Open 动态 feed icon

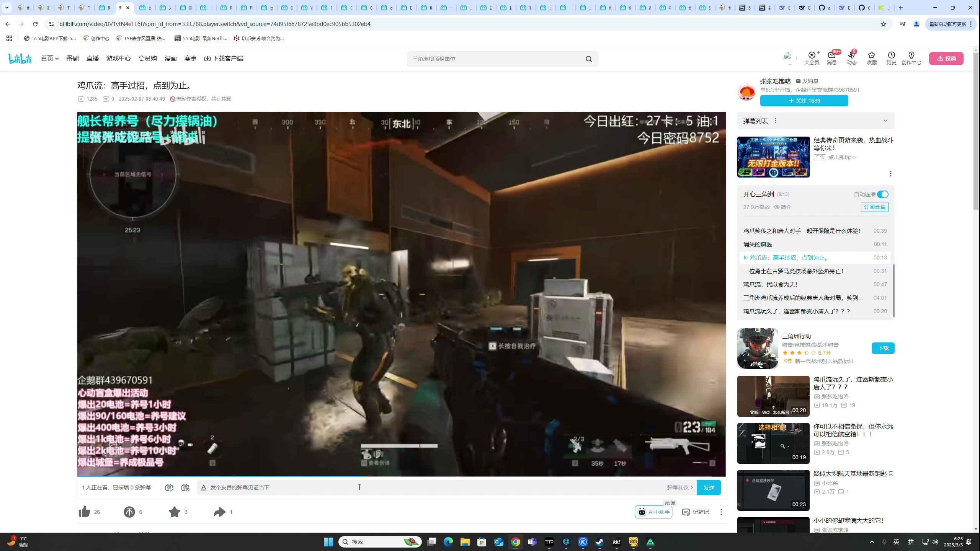(851, 58)
